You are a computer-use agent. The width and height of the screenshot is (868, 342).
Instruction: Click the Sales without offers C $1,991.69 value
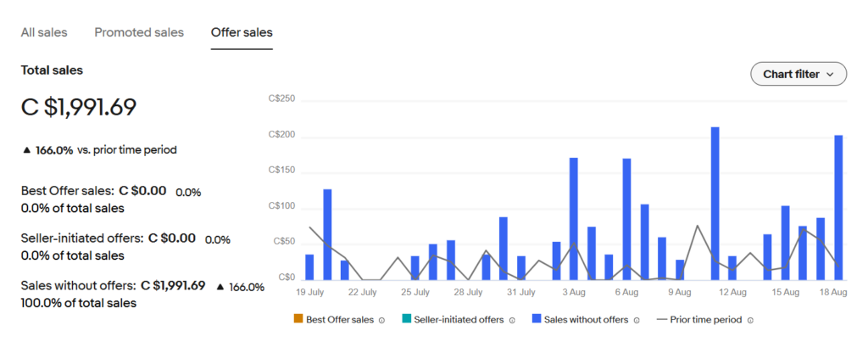(173, 285)
